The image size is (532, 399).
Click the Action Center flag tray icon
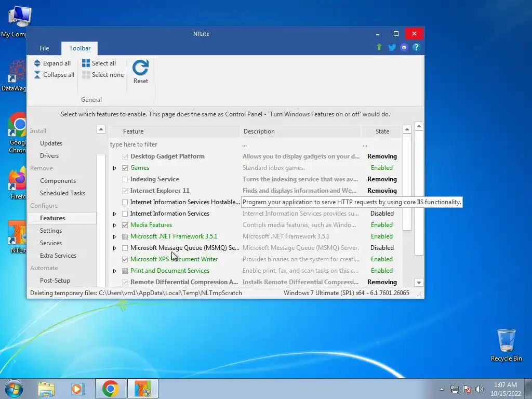click(467, 389)
